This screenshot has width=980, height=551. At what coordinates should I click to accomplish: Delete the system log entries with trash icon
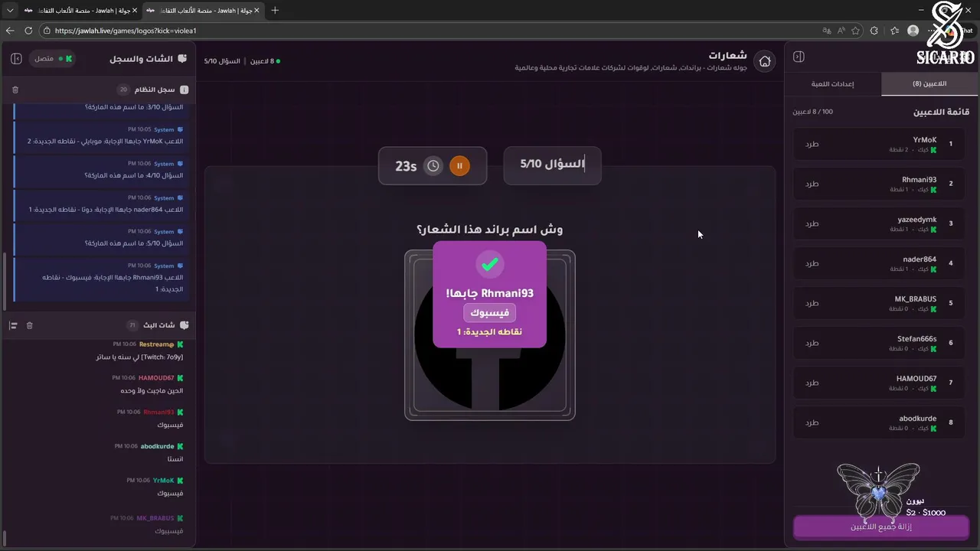[x=15, y=90]
